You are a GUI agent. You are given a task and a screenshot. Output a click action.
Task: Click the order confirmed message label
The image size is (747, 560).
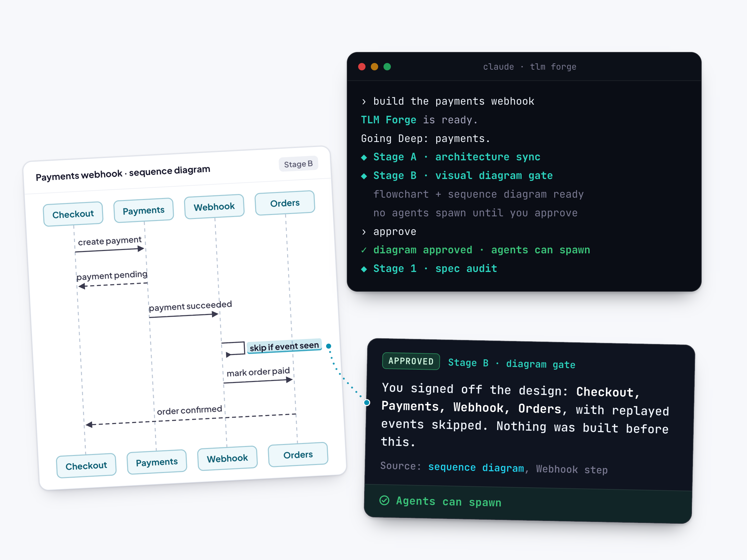189,410
